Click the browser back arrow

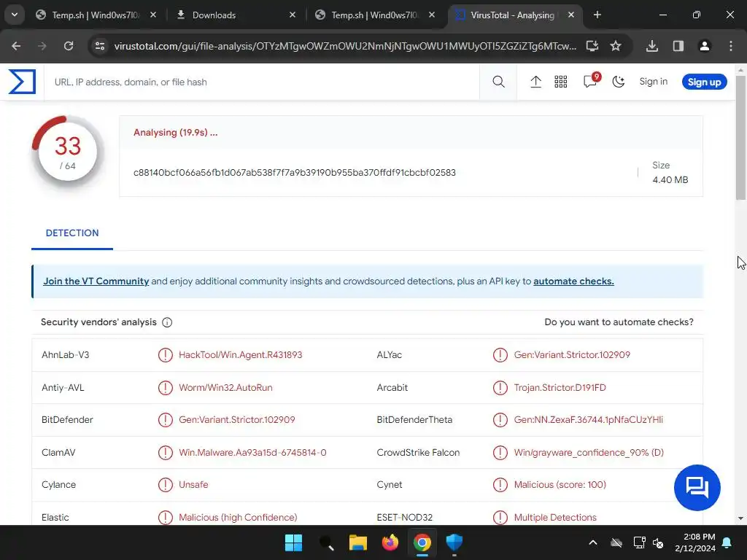pos(16,46)
